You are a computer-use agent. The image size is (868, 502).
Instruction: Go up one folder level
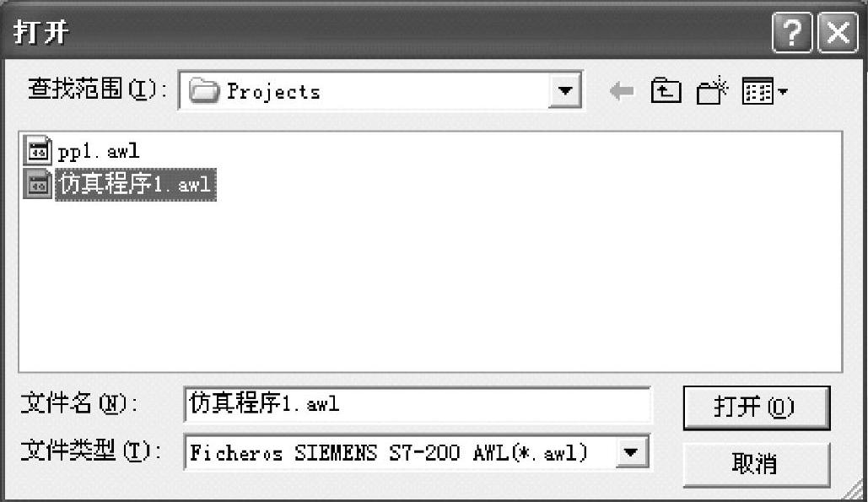click(x=666, y=91)
